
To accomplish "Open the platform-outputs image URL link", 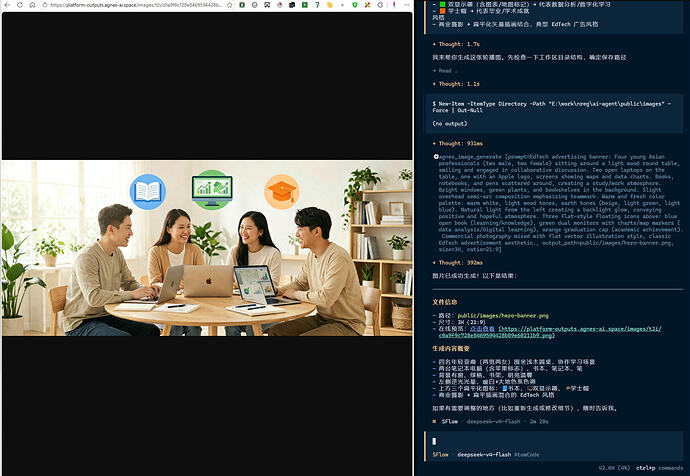I will point(550,332).
